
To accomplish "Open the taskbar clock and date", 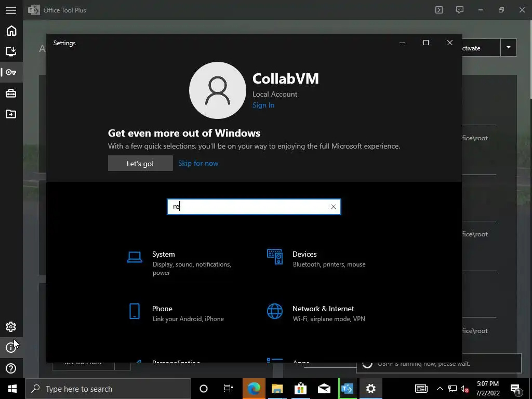I will point(487,389).
